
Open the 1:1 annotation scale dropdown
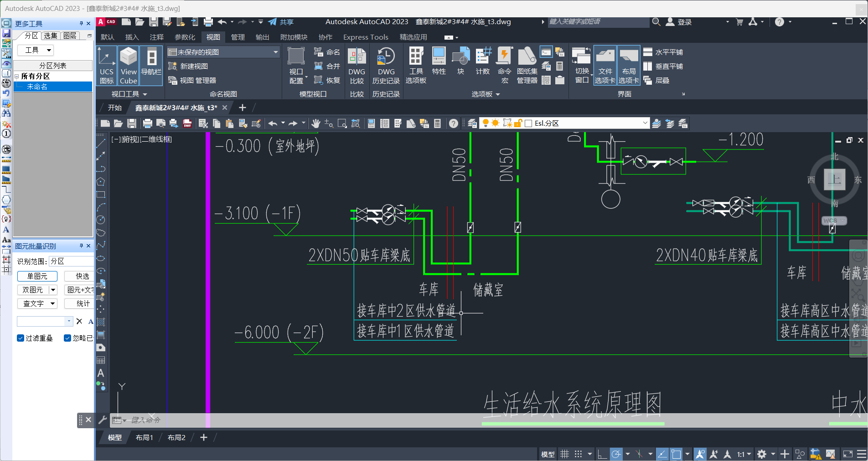(744, 454)
